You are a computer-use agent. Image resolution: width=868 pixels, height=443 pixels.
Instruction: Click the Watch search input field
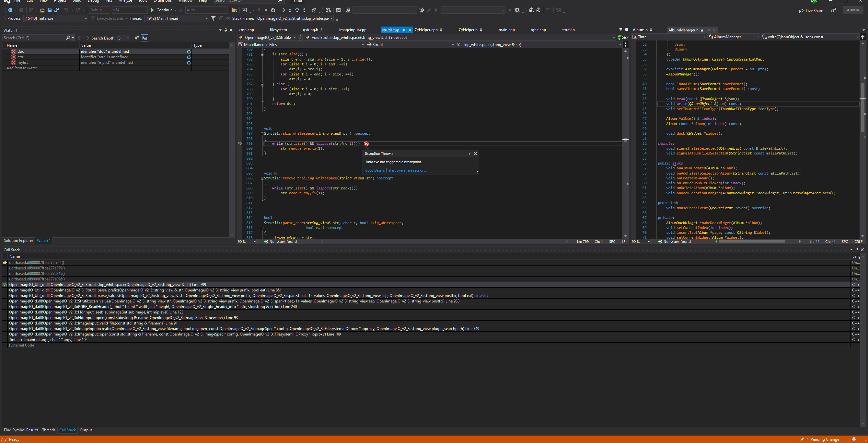pos(34,38)
